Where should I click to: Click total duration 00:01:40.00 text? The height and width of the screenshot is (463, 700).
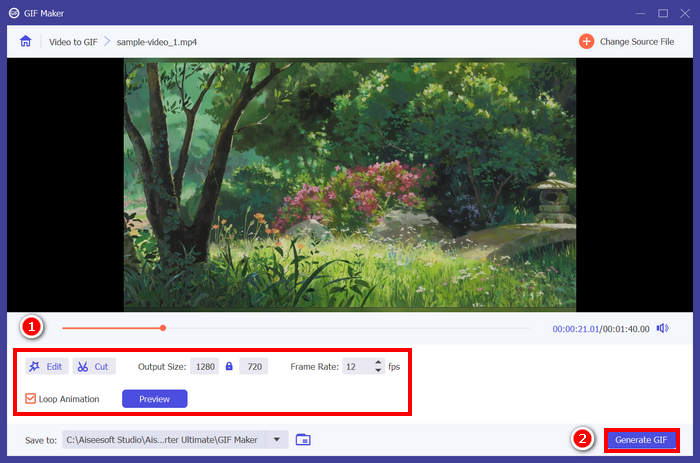pos(626,329)
